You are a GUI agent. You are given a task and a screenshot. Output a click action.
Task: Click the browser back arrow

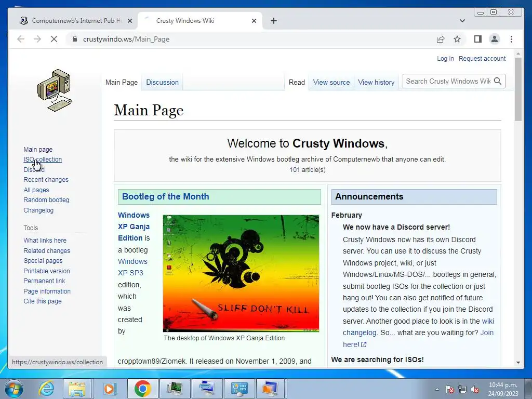(x=21, y=39)
